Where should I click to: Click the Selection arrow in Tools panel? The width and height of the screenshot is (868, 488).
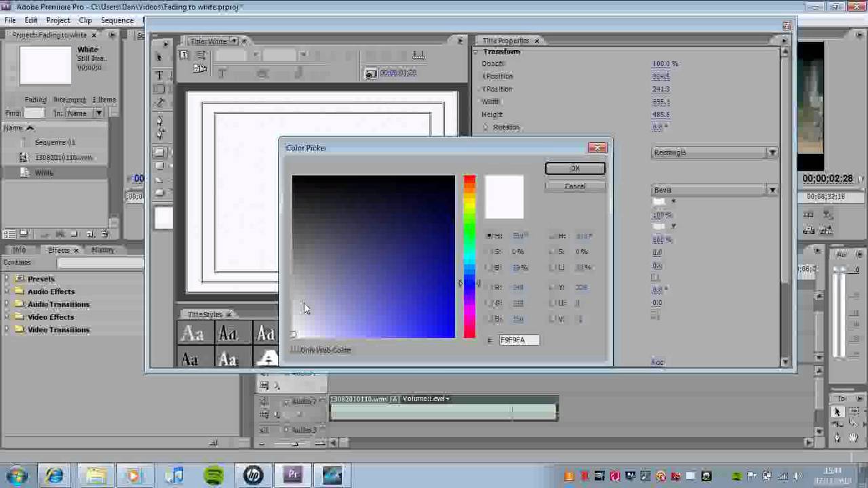point(837,412)
